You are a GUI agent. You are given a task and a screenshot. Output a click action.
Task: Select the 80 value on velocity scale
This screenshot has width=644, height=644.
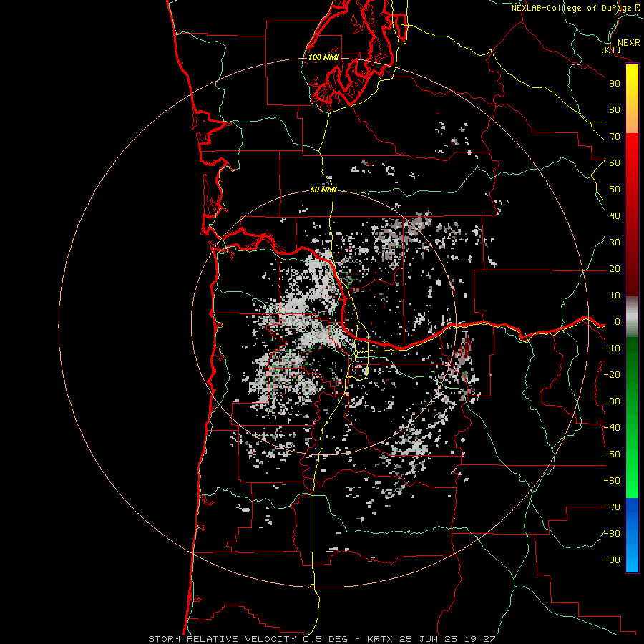point(615,110)
